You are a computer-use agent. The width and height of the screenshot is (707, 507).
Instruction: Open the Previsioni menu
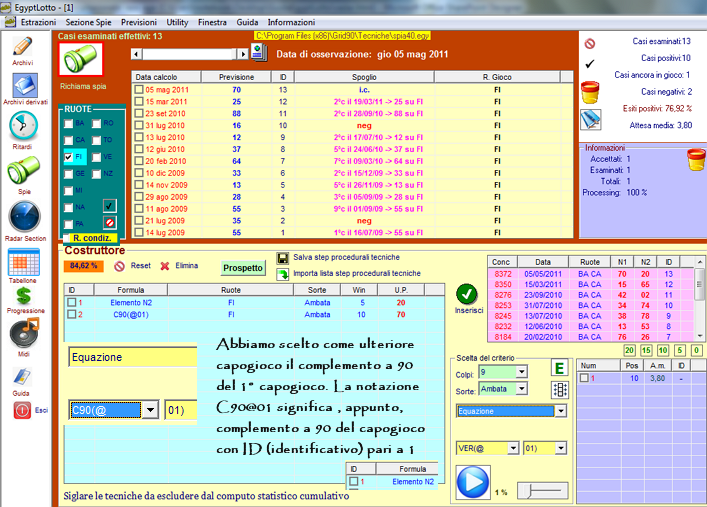139,22
